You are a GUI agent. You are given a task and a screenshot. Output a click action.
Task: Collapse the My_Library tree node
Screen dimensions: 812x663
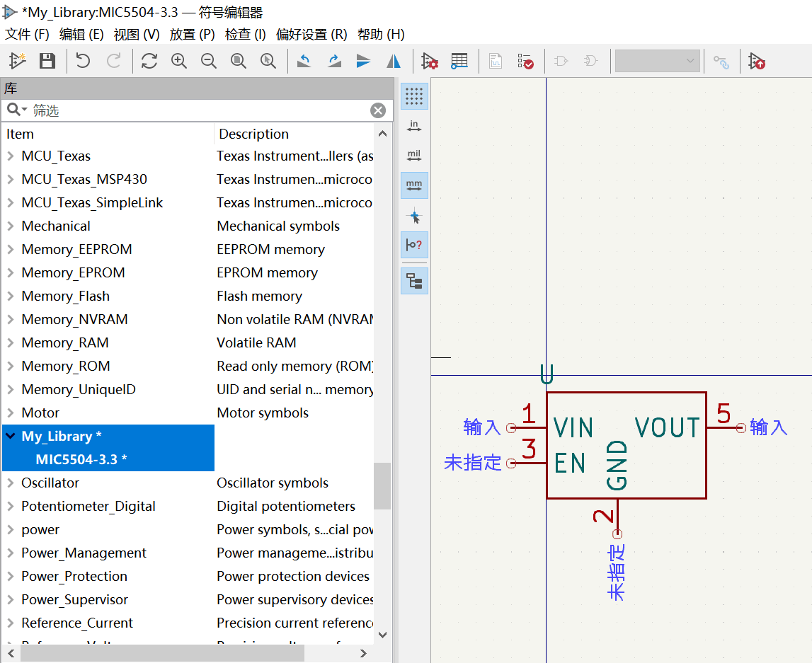11,437
